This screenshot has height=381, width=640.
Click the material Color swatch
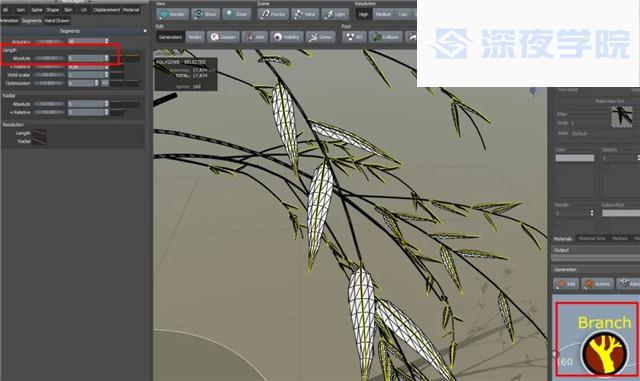pyautogui.click(x=575, y=158)
